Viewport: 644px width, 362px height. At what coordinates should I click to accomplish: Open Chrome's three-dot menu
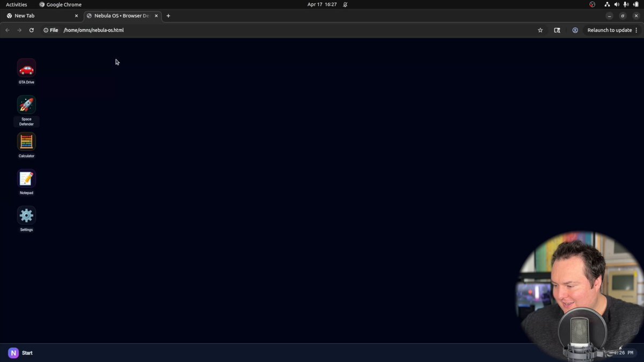pyautogui.click(x=636, y=30)
